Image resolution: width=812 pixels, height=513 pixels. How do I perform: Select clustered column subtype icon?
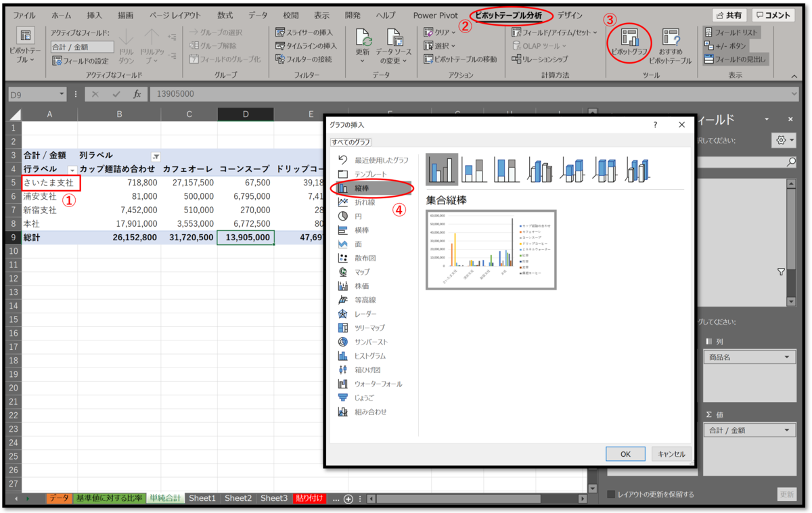pyautogui.click(x=442, y=169)
